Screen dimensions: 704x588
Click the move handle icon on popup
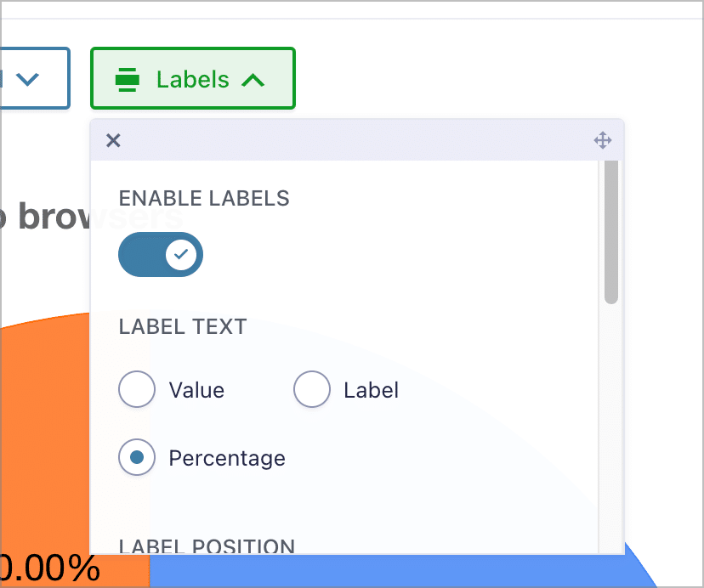click(603, 140)
